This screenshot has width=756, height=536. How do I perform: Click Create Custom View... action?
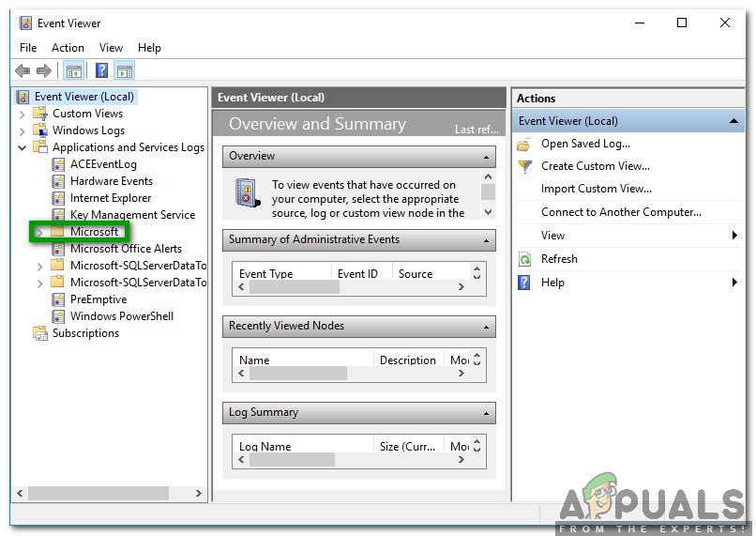(596, 166)
